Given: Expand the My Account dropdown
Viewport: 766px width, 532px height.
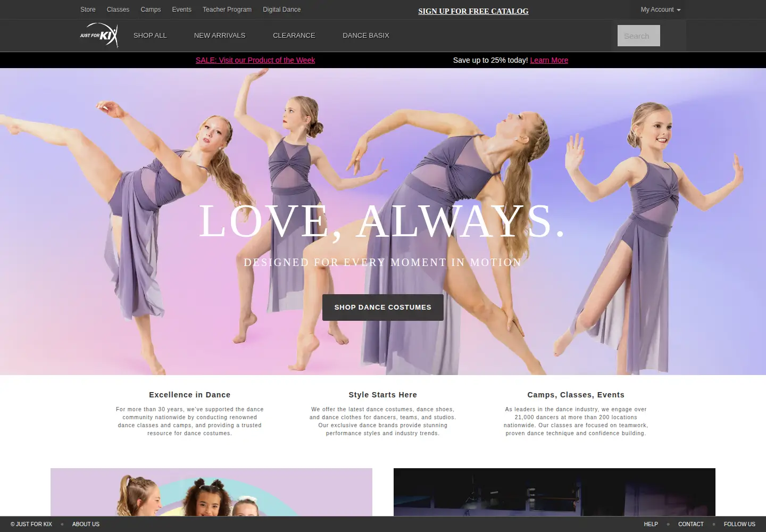Looking at the screenshot, I should tap(660, 10).
